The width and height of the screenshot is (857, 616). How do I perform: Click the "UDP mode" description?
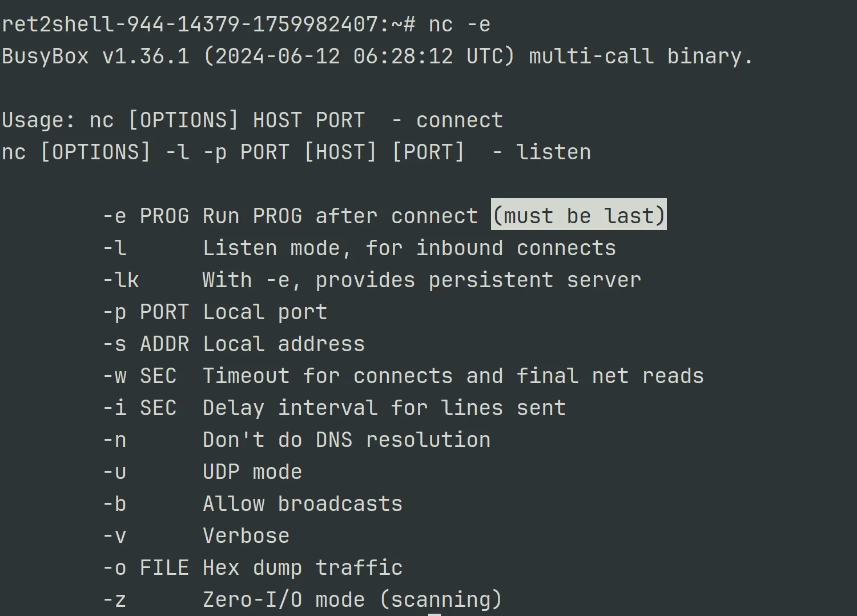252,472
